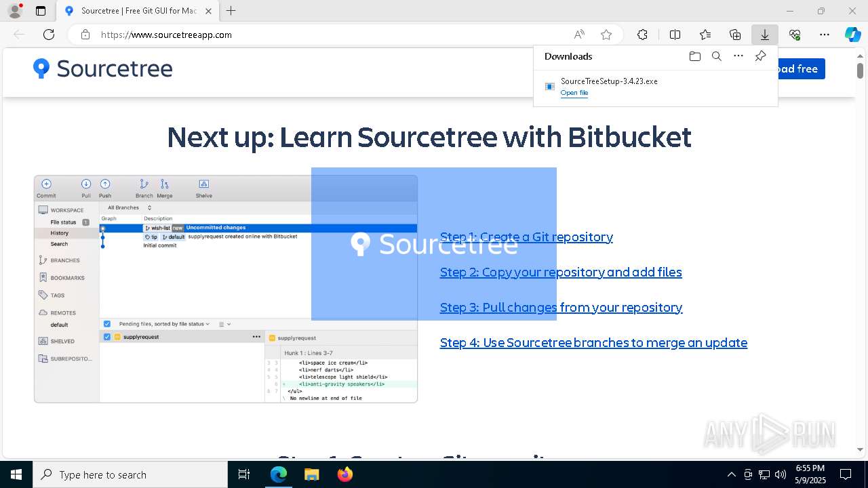Viewport: 868px width, 488px height.
Task: Click the browser profile avatar icon
Action: tap(14, 11)
